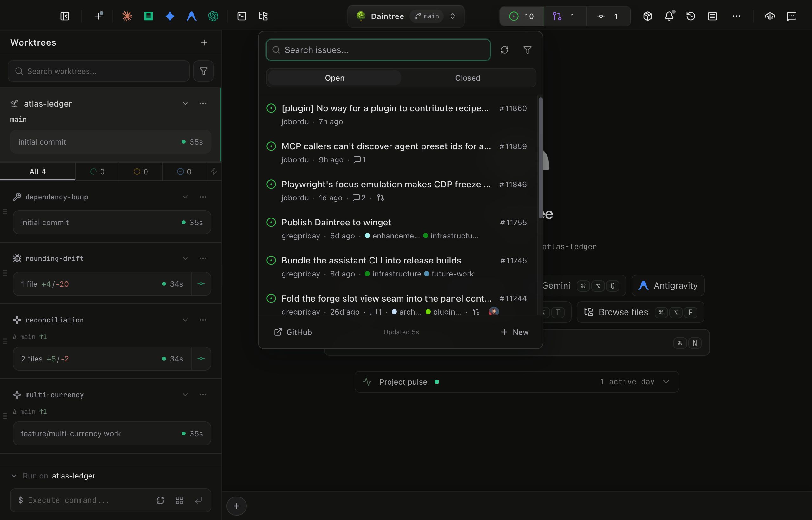
Task: Collapse the sidebar panel icon
Action: (x=64, y=16)
